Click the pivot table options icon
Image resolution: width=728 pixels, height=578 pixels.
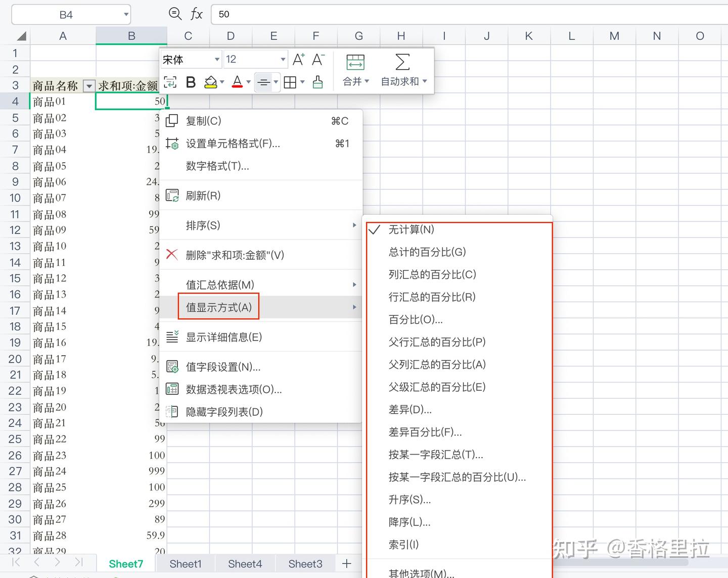172,389
